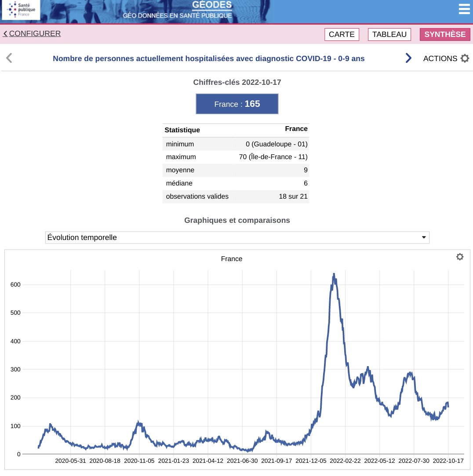Click the 600 y-axis label
The height and width of the screenshot is (476, 473).
pos(15,285)
